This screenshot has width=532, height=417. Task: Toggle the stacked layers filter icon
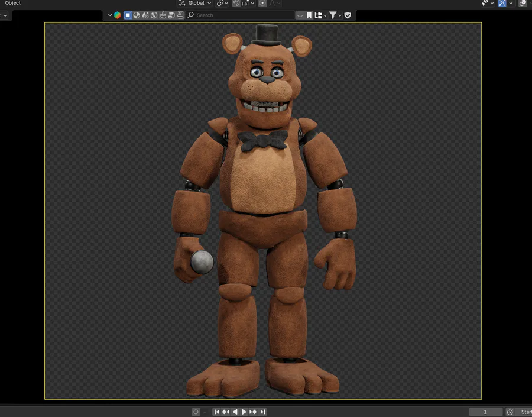pyautogui.click(x=171, y=15)
